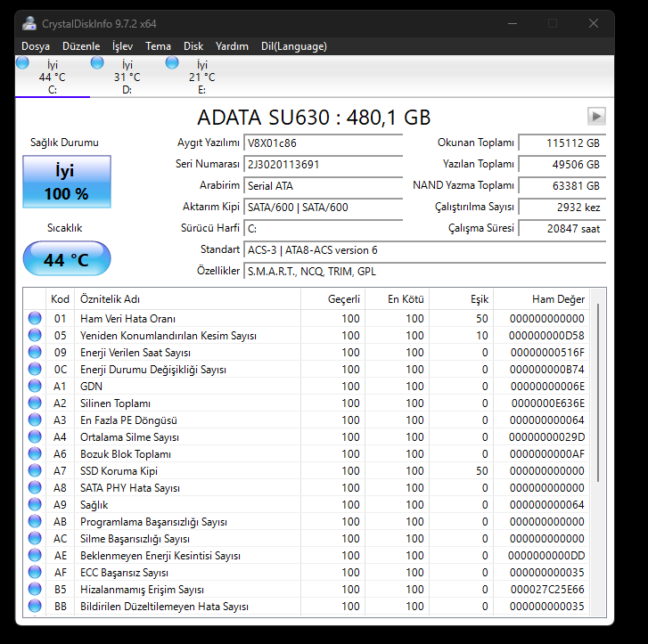Click the 44 °C temperature indicator
The height and width of the screenshot is (644, 648).
click(67, 258)
